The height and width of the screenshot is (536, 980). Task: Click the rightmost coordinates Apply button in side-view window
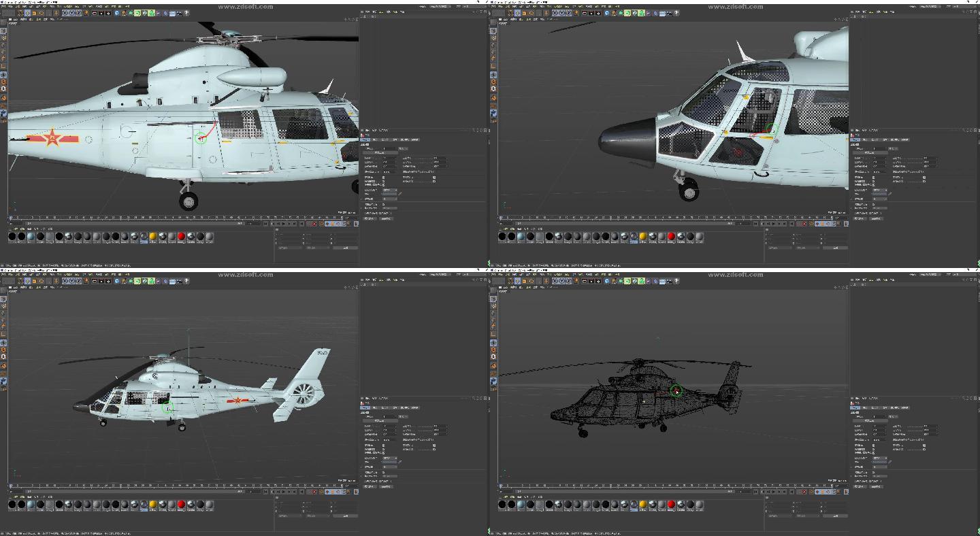point(345,248)
